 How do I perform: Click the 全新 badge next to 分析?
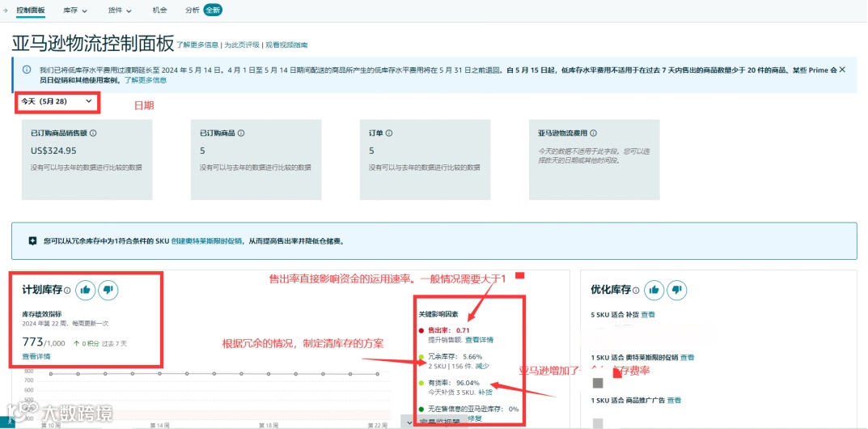click(x=213, y=10)
